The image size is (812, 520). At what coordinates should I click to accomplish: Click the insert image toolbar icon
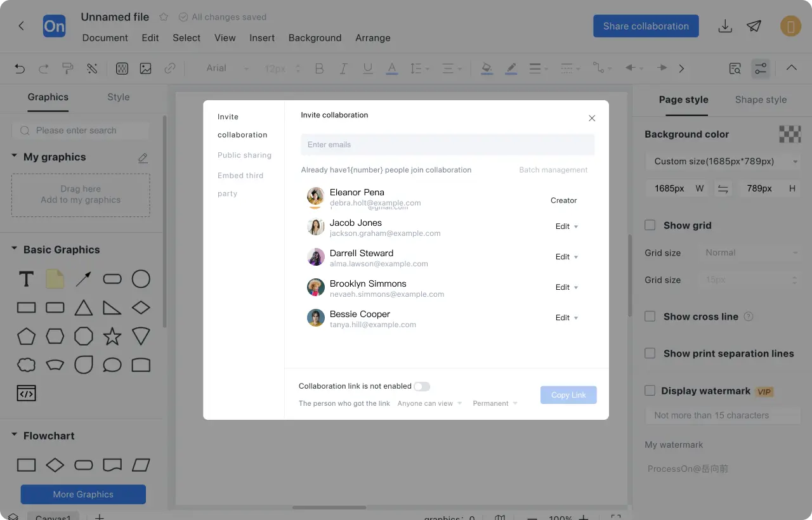145,68
